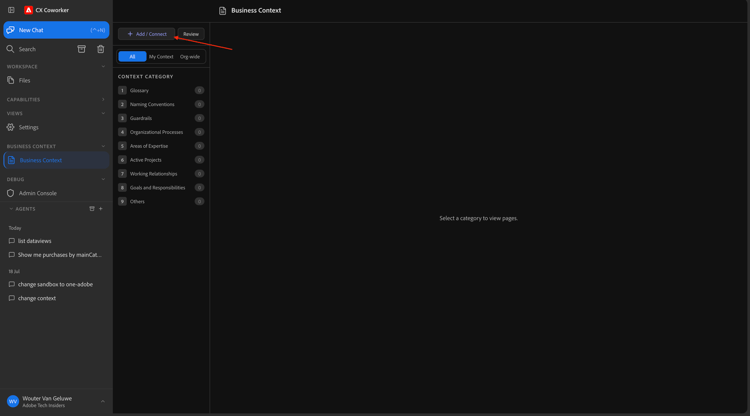Start a New Chat

[x=56, y=30]
